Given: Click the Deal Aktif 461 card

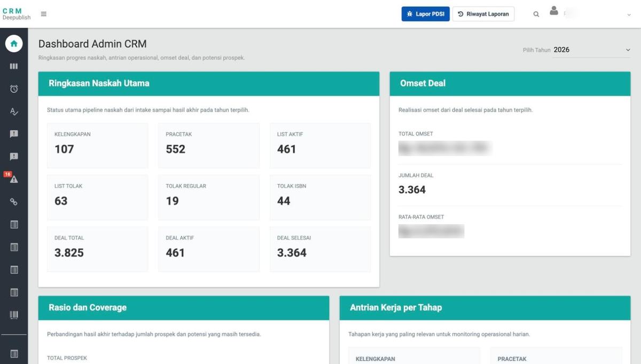Looking at the screenshot, I should pos(209,249).
